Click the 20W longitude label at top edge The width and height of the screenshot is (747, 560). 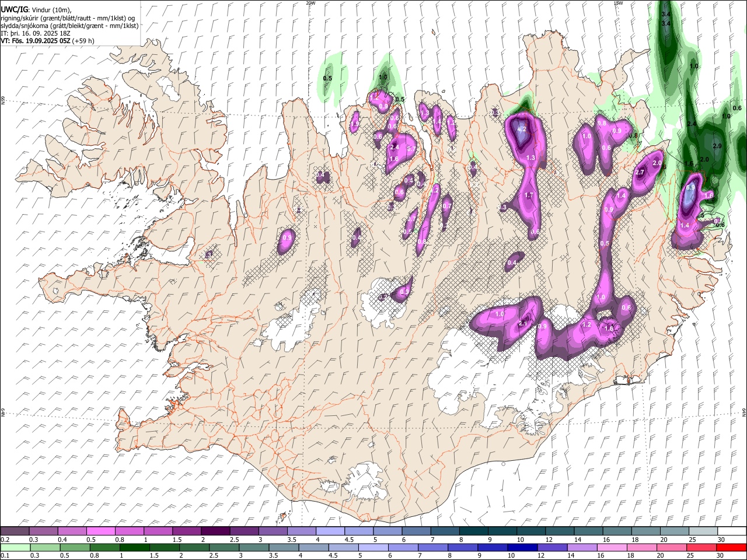[310, 3]
